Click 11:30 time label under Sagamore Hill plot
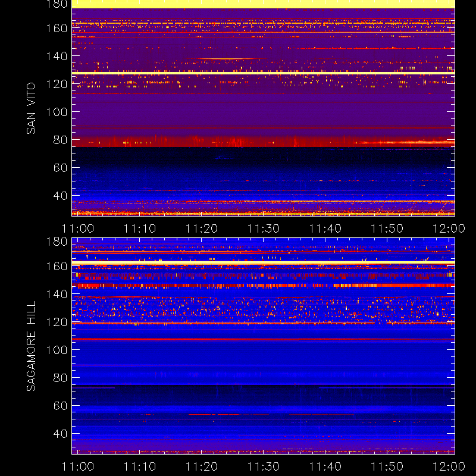This screenshot has width=476, height=476. pos(264,466)
